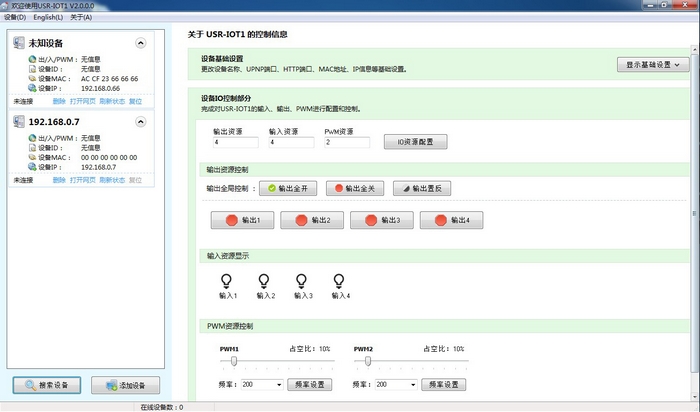700x412 pixels.
Task: Click 设备IP globe icon under 未知设备
Action: click(32, 88)
